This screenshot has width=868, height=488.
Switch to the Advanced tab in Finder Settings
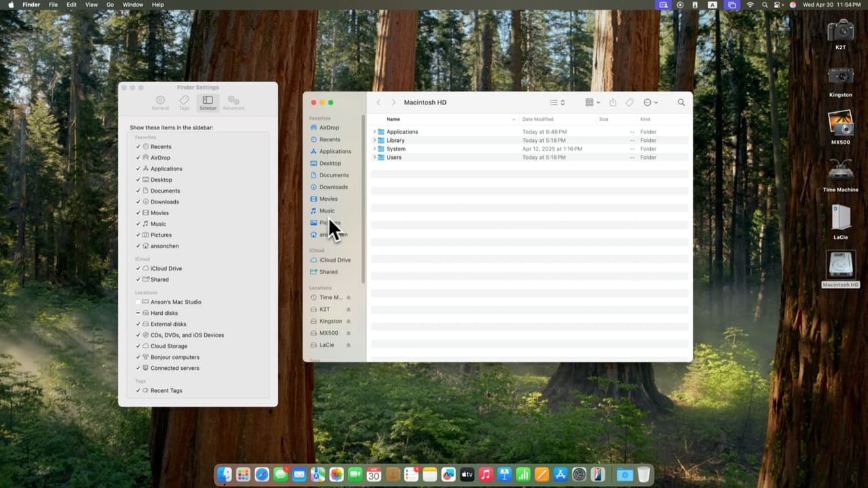click(233, 102)
